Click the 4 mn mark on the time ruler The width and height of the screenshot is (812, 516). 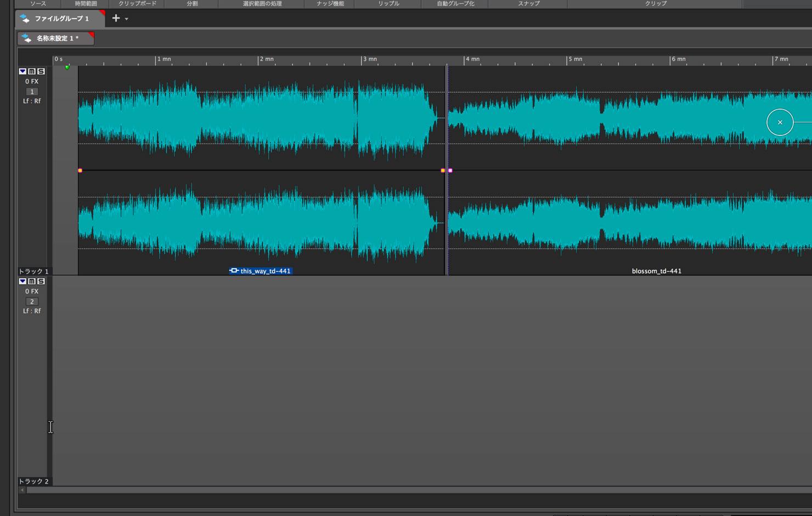472,59
